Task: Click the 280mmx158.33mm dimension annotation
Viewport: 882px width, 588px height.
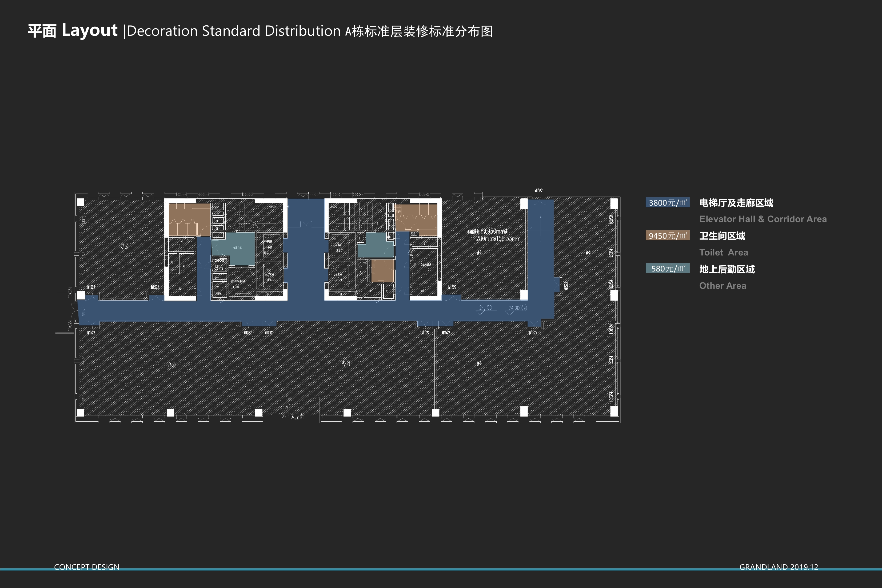Action: click(498, 239)
